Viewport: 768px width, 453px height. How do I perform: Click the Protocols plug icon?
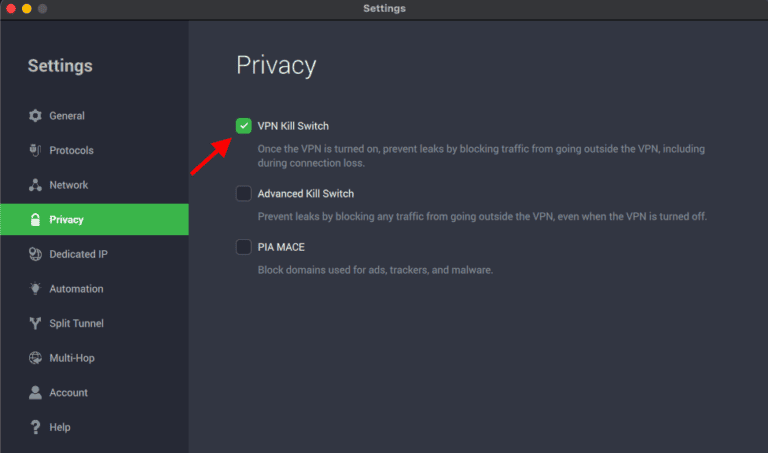click(35, 150)
